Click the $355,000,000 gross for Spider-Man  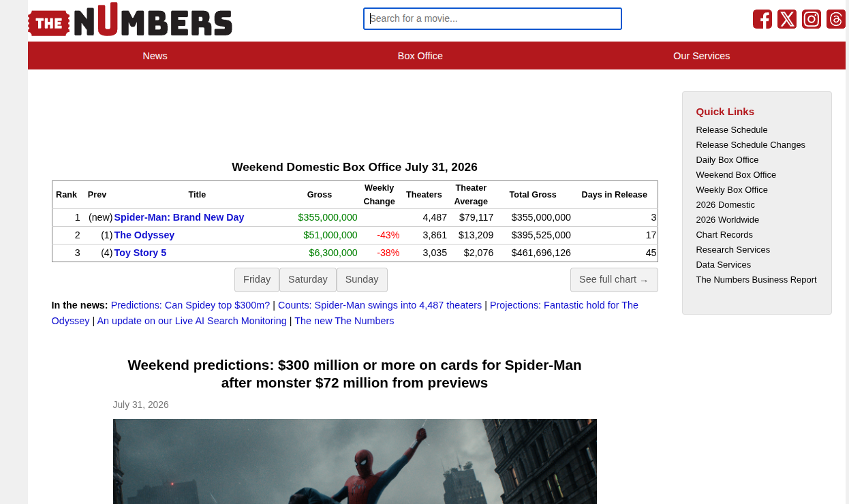click(328, 217)
